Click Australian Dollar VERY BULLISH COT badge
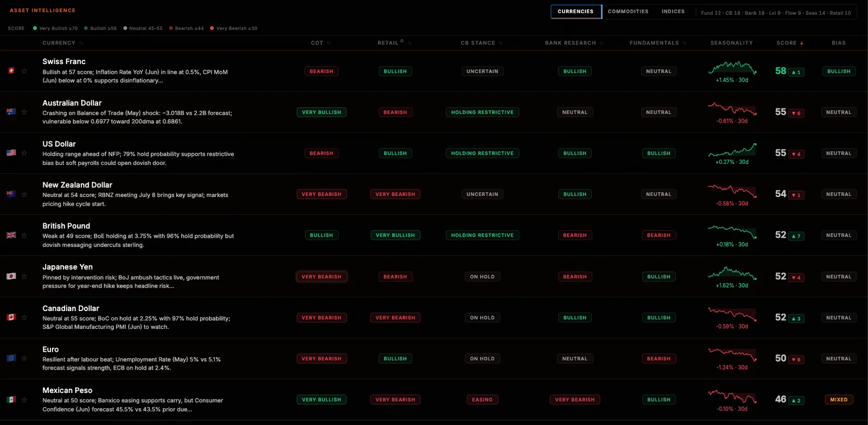The width and height of the screenshot is (868, 425). coord(321,112)
